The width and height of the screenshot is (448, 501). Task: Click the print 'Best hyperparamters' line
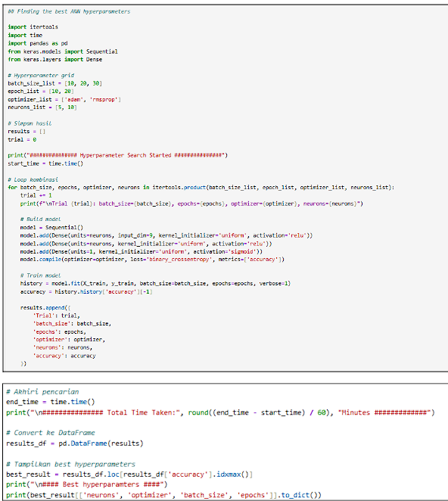[86, 484]
